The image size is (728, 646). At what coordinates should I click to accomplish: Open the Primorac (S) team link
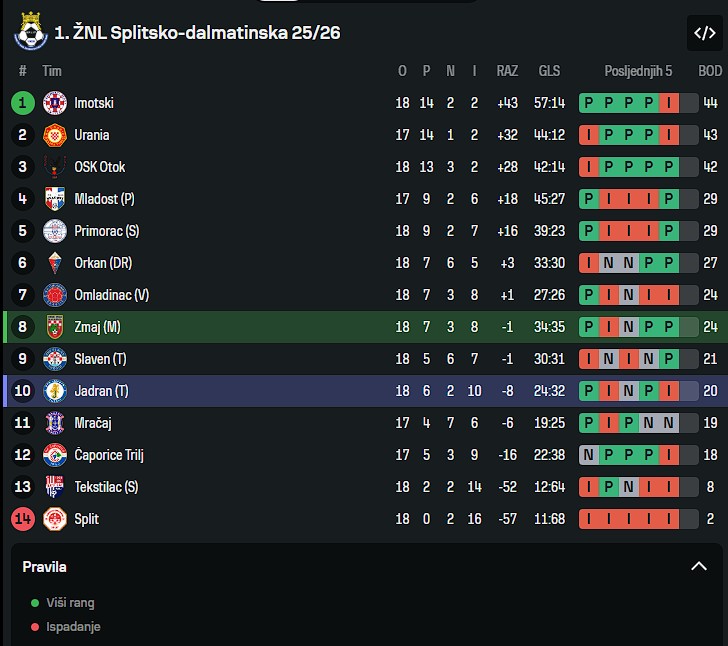tap(106, 231)
